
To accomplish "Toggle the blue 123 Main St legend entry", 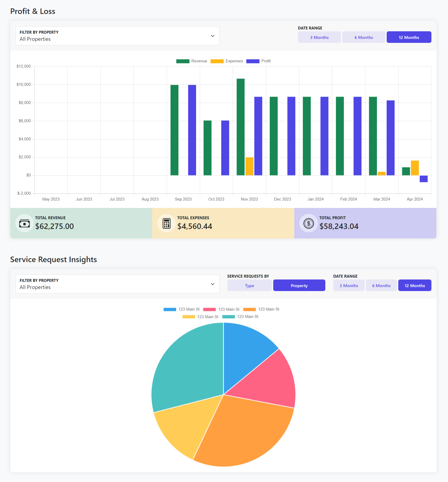I will coord(170,309).
